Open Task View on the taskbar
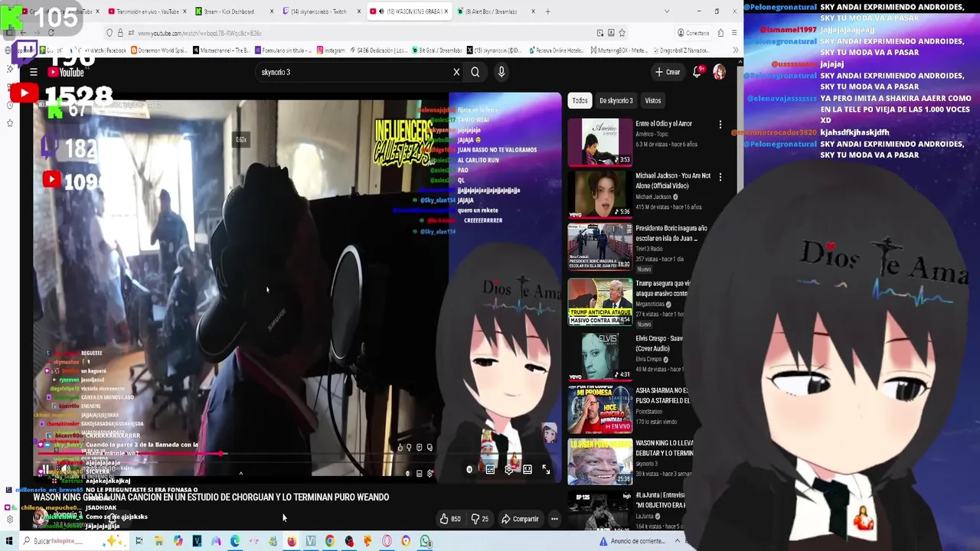Screen dimensions: 980x551 (139, 542)
